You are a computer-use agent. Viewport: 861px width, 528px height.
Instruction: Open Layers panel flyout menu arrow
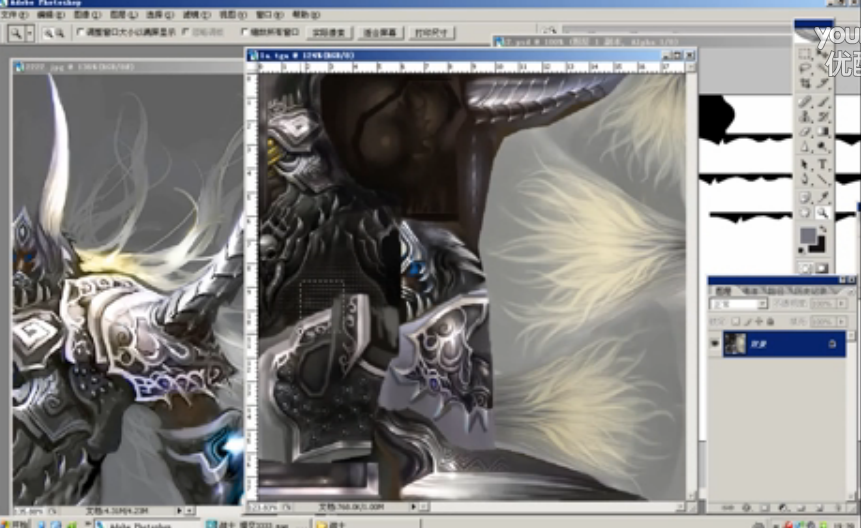point(851,290)
